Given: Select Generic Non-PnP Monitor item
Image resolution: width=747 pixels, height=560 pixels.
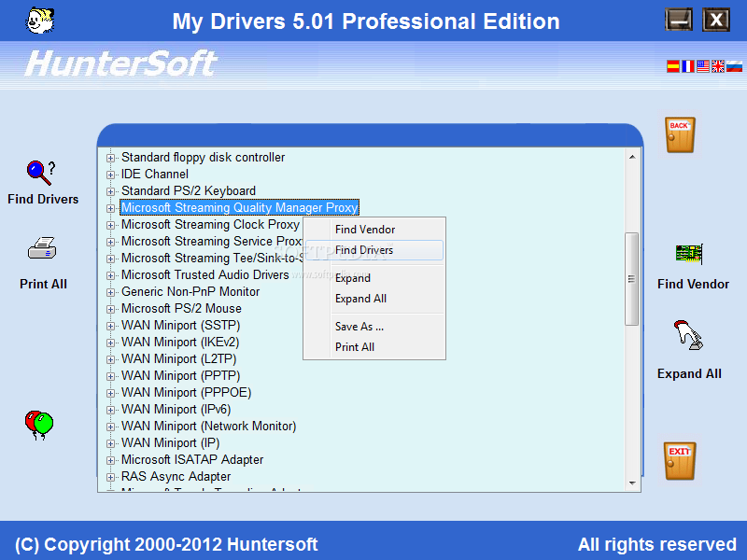Looking at the screenshot, I should coord(190,291).
